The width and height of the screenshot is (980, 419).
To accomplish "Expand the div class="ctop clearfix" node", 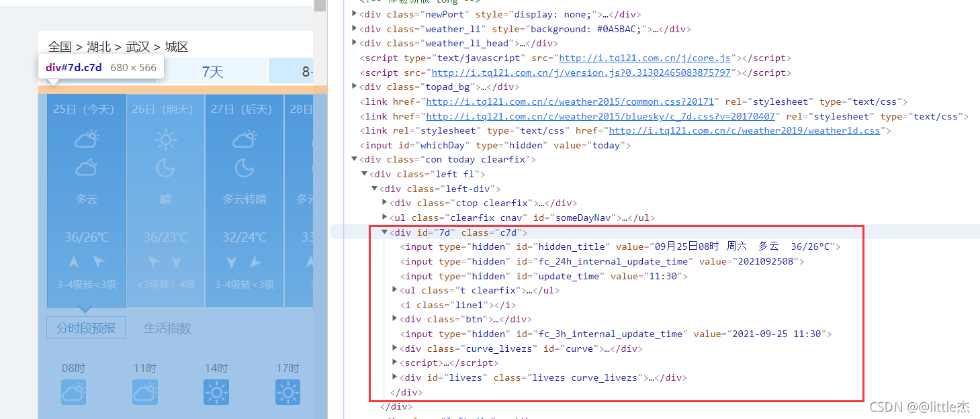I will 385,203.
